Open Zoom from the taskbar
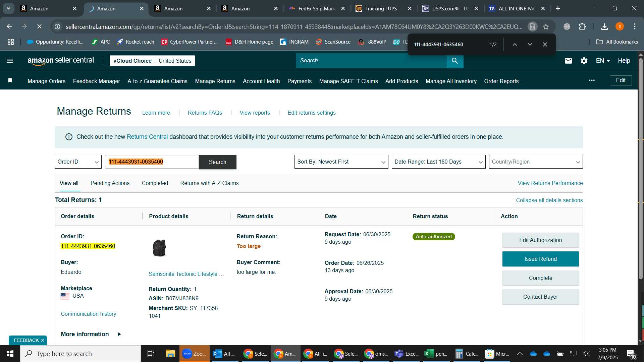Screen dimensions: 644x362 click(x=195, y=354)
